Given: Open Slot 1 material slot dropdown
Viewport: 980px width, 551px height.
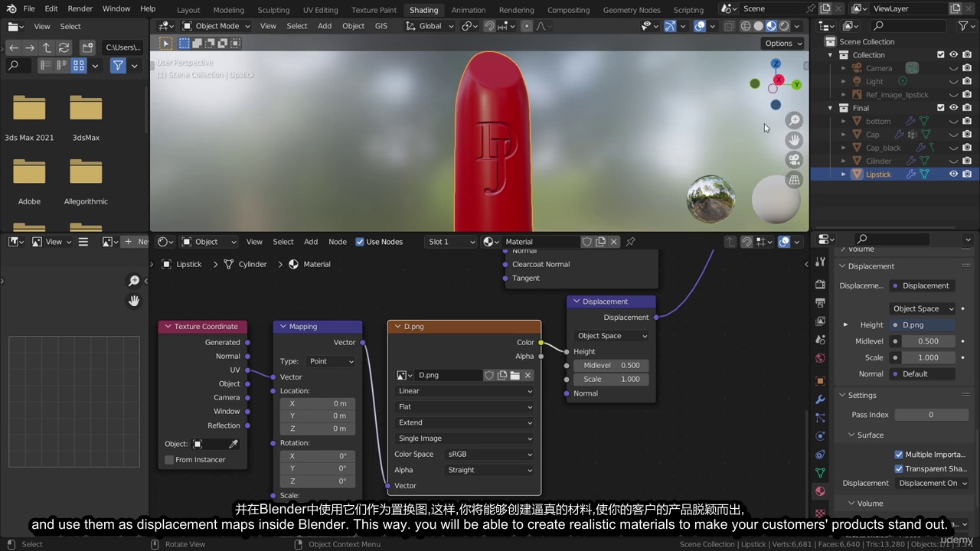Looking at the screenshot, I should coord(451,242).
